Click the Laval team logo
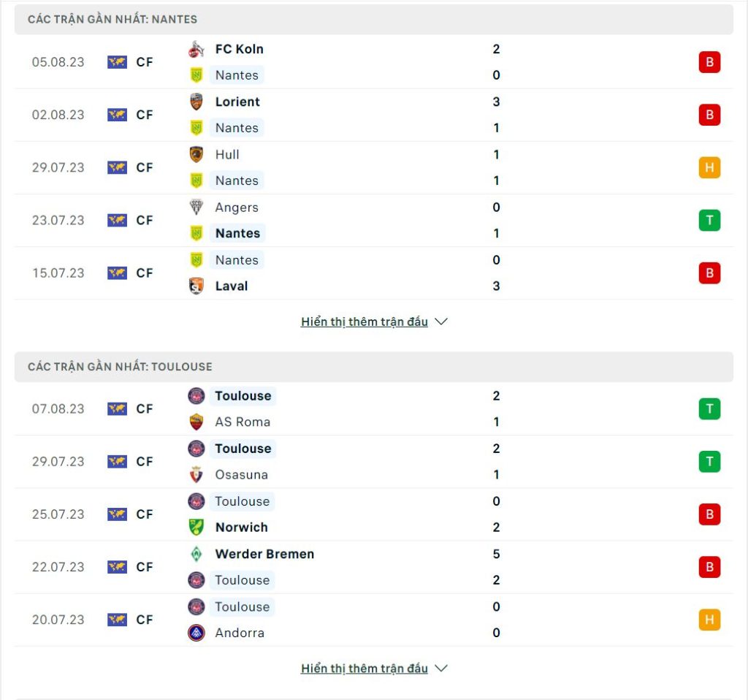 pos(196,286)
